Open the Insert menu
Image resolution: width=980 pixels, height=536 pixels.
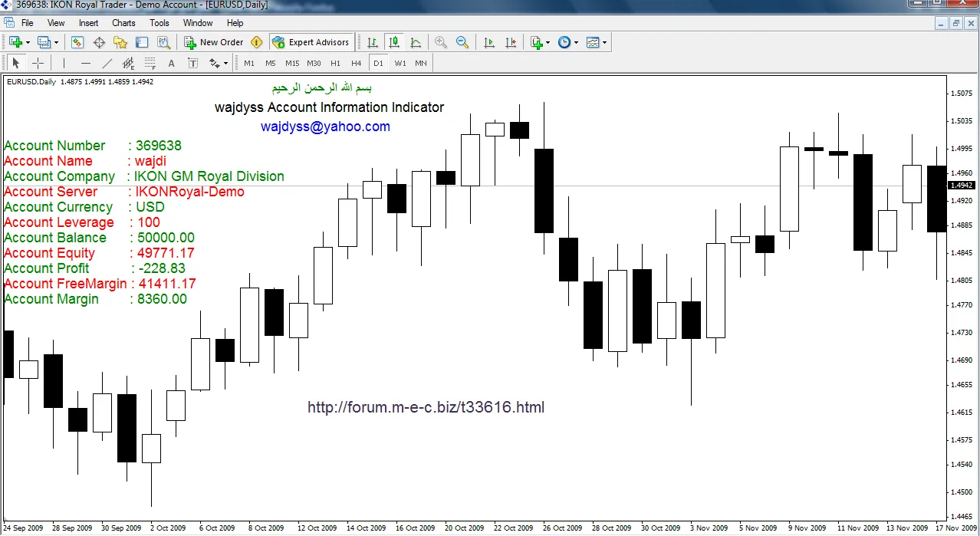pos(88,23)
